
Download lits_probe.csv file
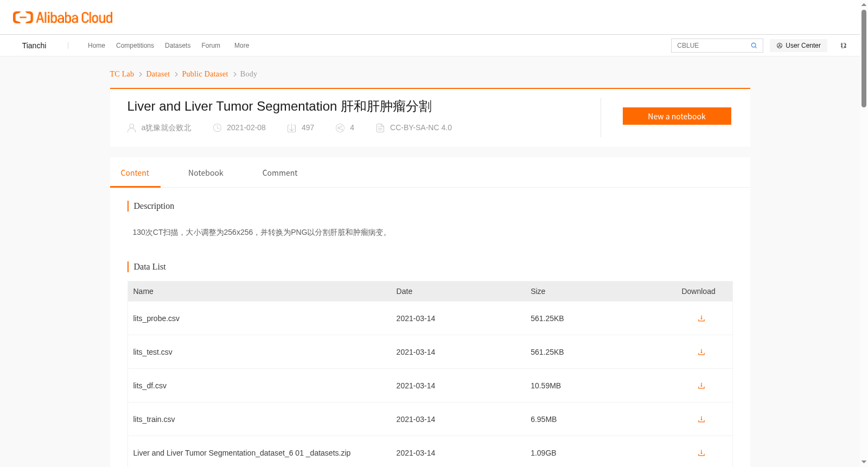tap(701, 318)
